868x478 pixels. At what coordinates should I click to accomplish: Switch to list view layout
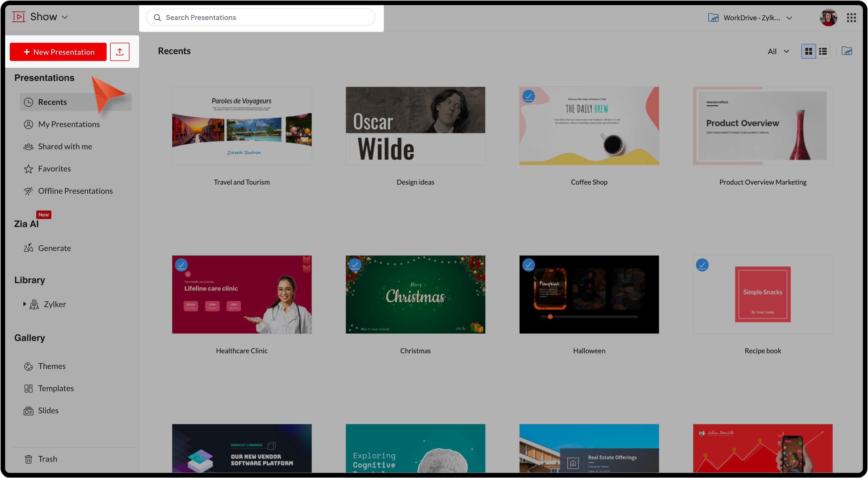pos(823,52)
